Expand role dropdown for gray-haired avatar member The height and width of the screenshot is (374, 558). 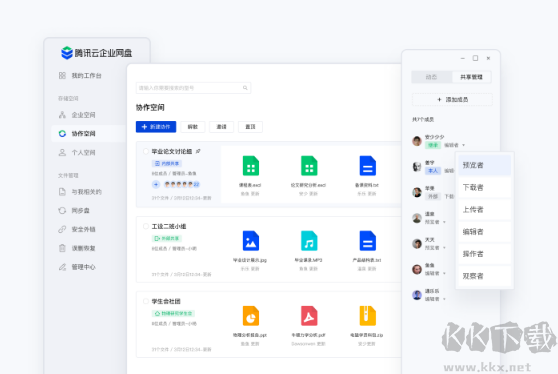click(x=444, y=222)
